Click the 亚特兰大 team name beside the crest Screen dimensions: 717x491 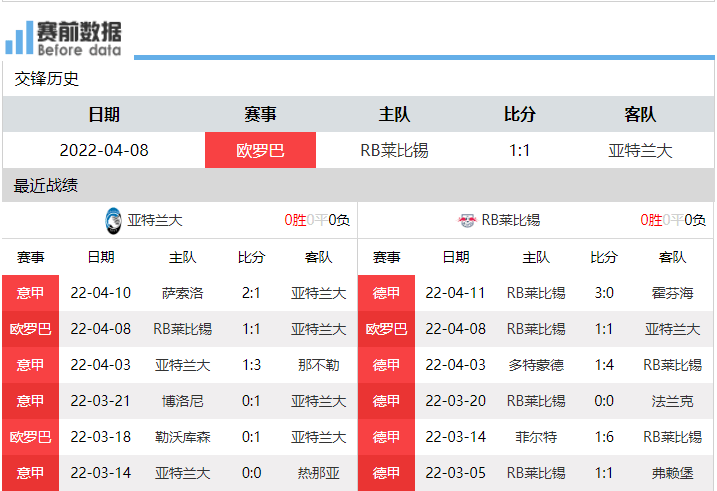[155, 220]
